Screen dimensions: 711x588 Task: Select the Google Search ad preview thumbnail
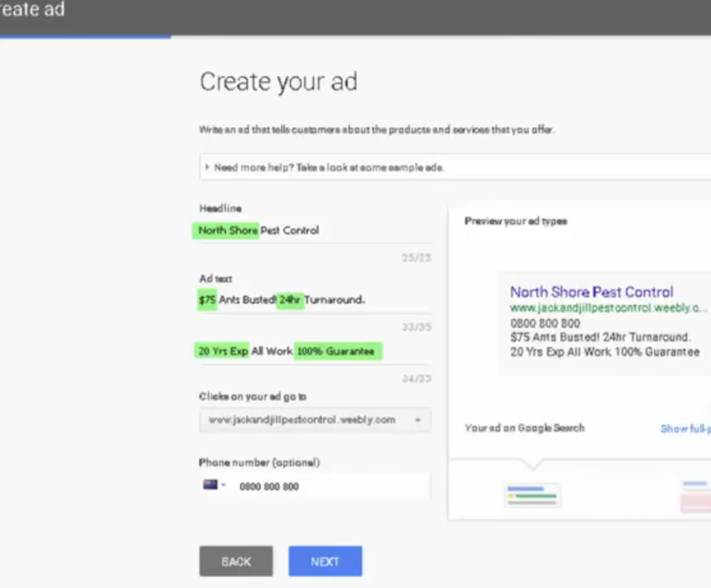533,494
